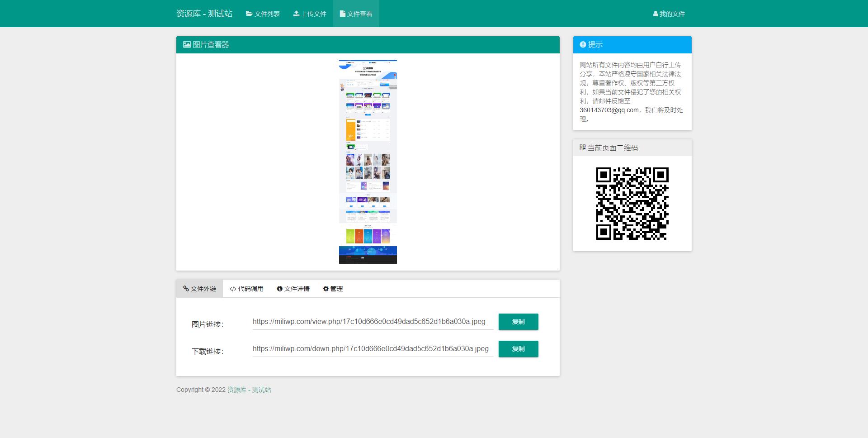
Task: Switch to the 文件外链 tab
Action: [x=199, y=289]
